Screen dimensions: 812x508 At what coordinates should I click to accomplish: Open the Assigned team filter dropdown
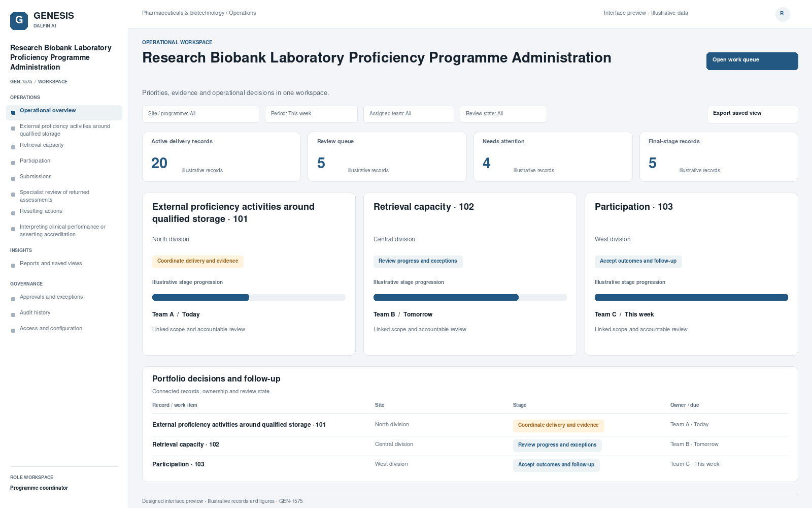(x=409, y=114)
